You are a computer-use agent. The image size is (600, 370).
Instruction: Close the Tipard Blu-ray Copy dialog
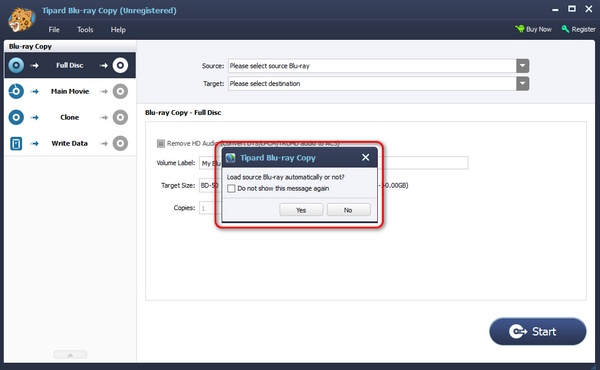point(365,157)
